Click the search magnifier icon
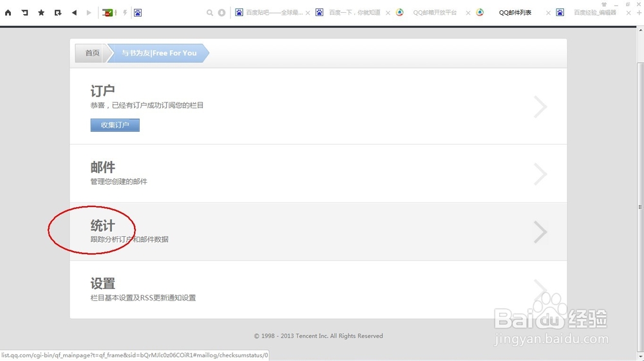The width and height of the screenshot is (644, 361). coord(210,12)
